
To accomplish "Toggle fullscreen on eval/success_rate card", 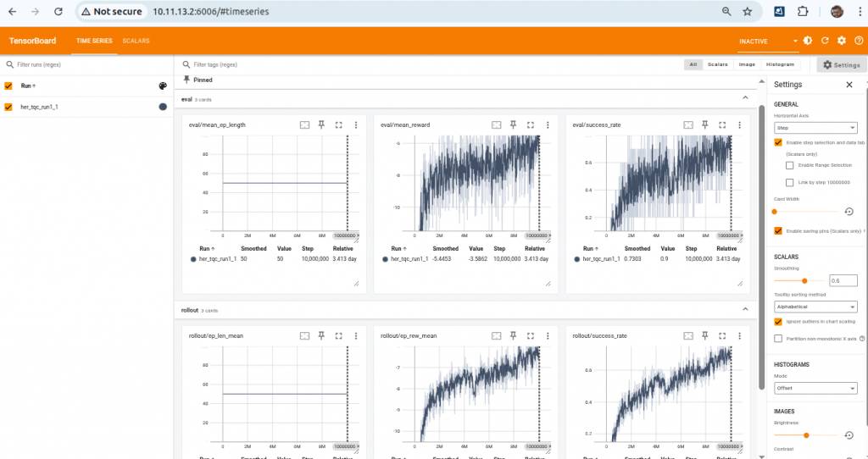I will point(722,125).
